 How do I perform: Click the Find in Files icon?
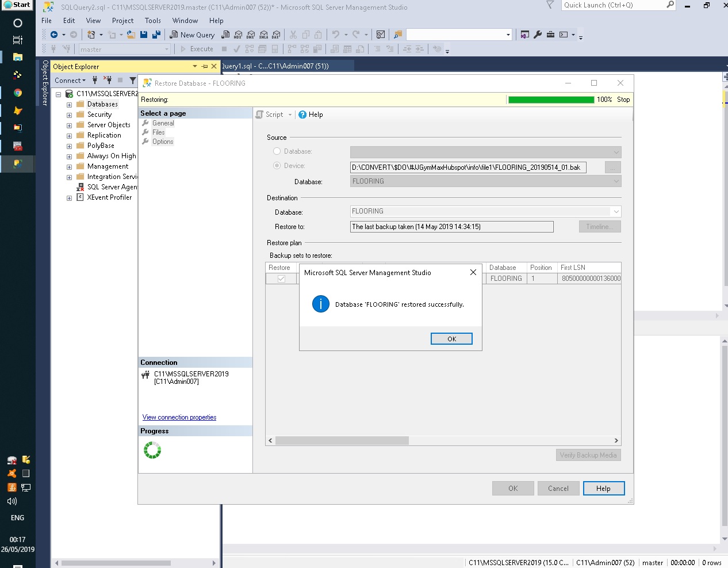coord(398,35)
